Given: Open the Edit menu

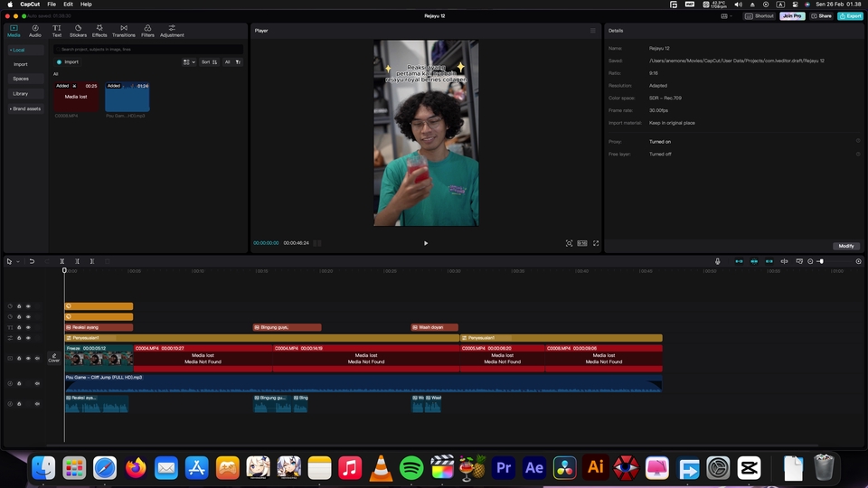Looking at the screenshot, I should 68,4.
